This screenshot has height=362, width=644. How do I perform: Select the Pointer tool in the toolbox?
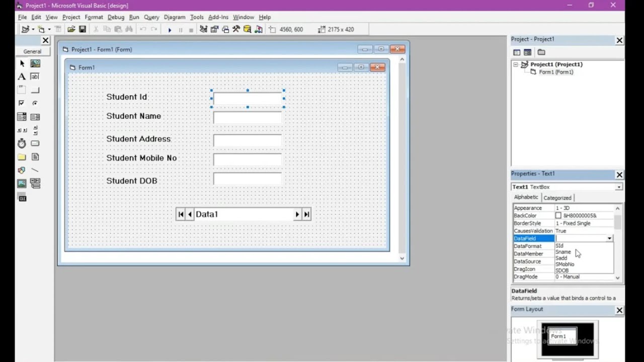point(22,63)
